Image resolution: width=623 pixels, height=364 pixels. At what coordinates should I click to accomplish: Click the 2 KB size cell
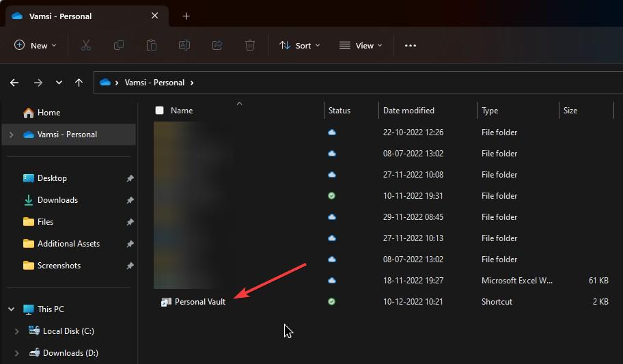coord(600,302)
